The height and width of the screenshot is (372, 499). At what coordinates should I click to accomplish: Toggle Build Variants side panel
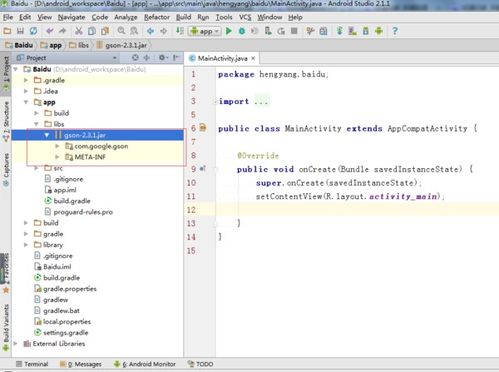6,328
